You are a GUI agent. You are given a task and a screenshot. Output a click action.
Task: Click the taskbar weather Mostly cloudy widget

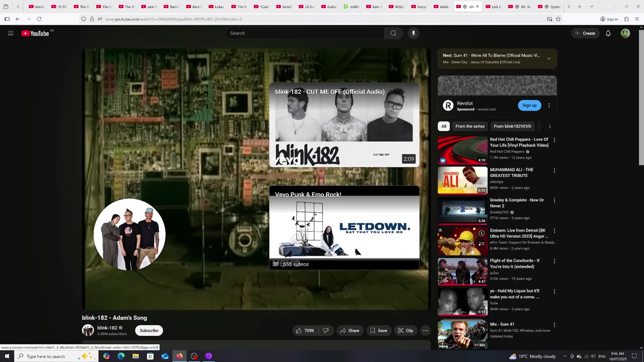coord(532,356)
